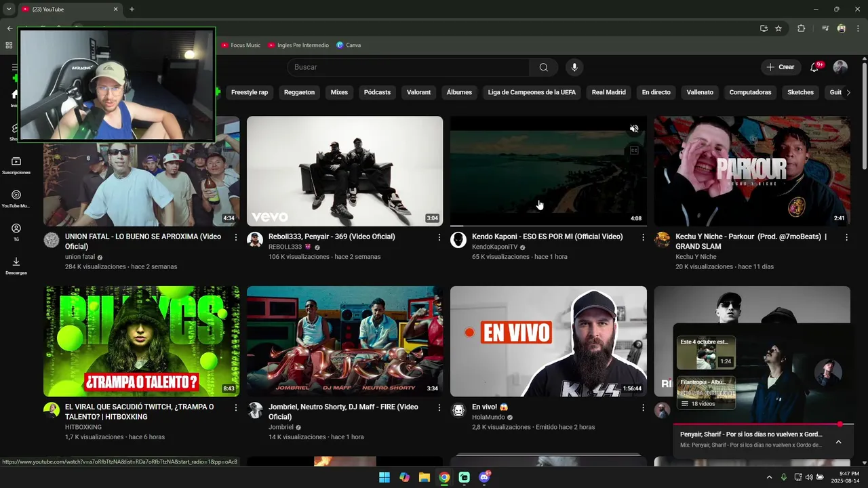
Task: Open the YouTube account avatar menu
Action: pos(840,67)
